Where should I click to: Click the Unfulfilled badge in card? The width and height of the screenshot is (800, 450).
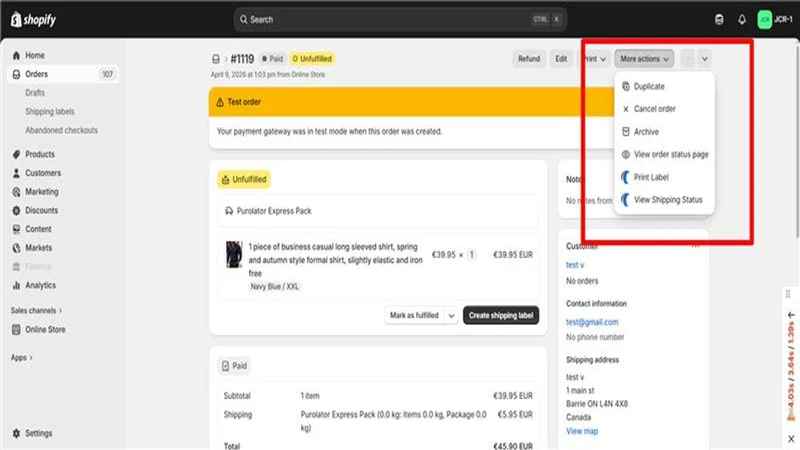pyautogui.click(x=244, y=180)
